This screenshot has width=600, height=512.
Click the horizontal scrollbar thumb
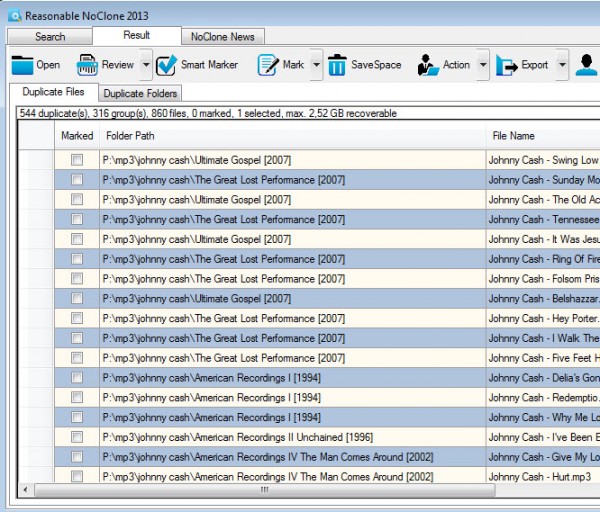tap(264, 490)
